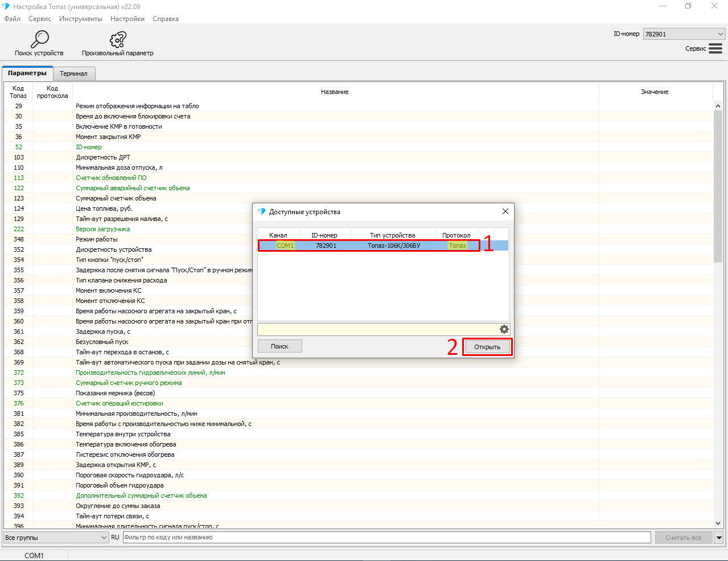Select row Счетчик обновлений ПО
728x561 pixels.
[x=359, y=178]
